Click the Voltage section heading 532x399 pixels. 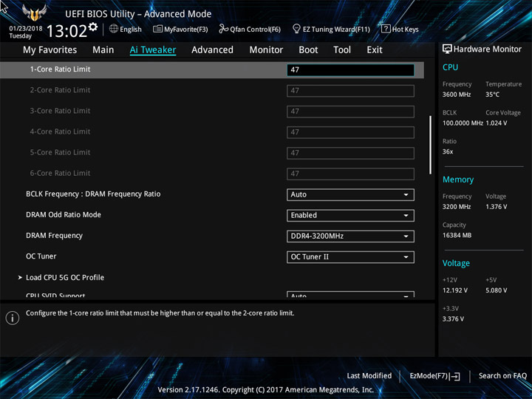point(456,263)
